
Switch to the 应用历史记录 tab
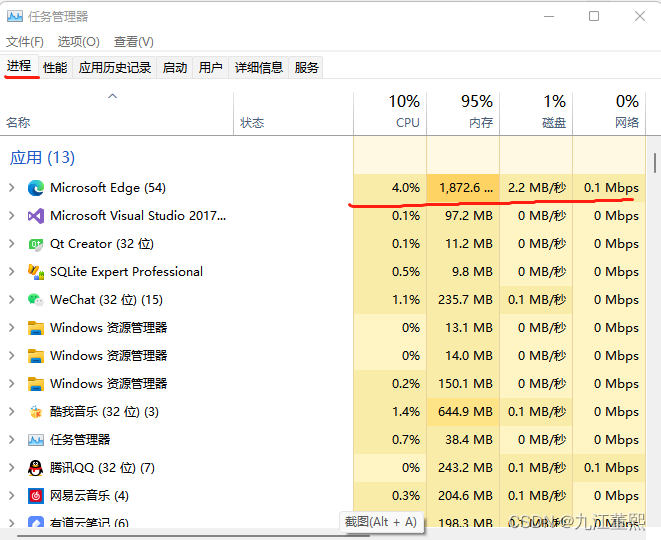click(x=115, y=67)
